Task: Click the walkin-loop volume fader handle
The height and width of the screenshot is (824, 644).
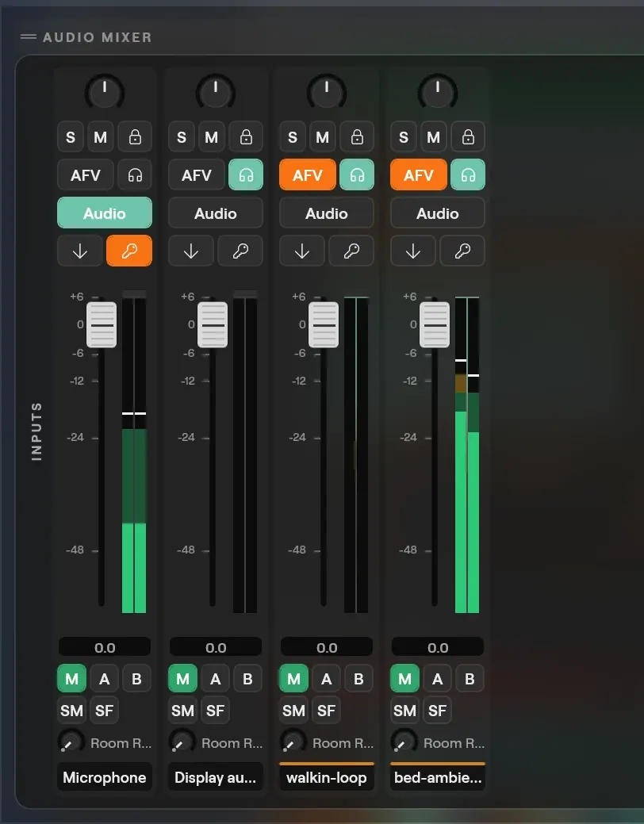Action: [x=324, y=325]
